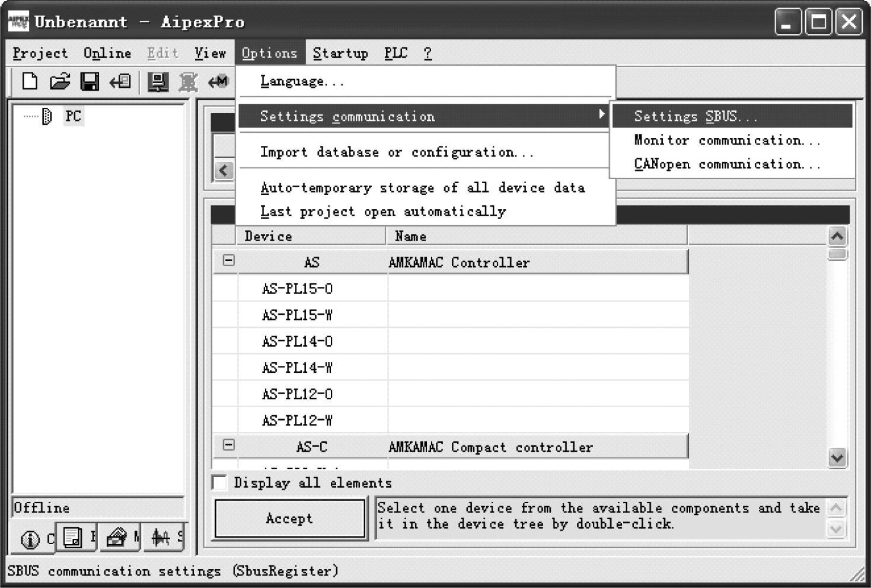This screenshot has height=588, width=871.
Task: Open the bottom tab with the waveform icon
Action: click(x=161, y=537)
